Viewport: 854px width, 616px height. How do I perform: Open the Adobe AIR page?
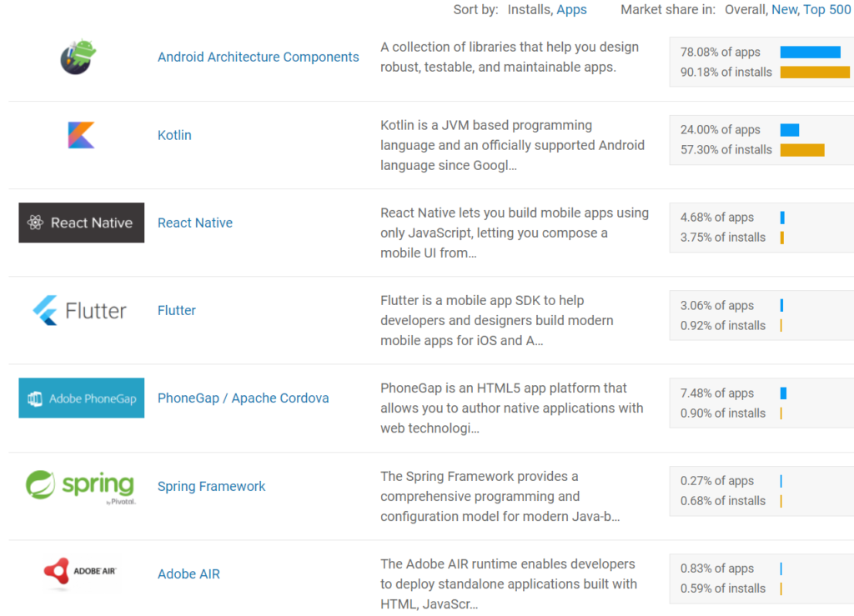188,573
